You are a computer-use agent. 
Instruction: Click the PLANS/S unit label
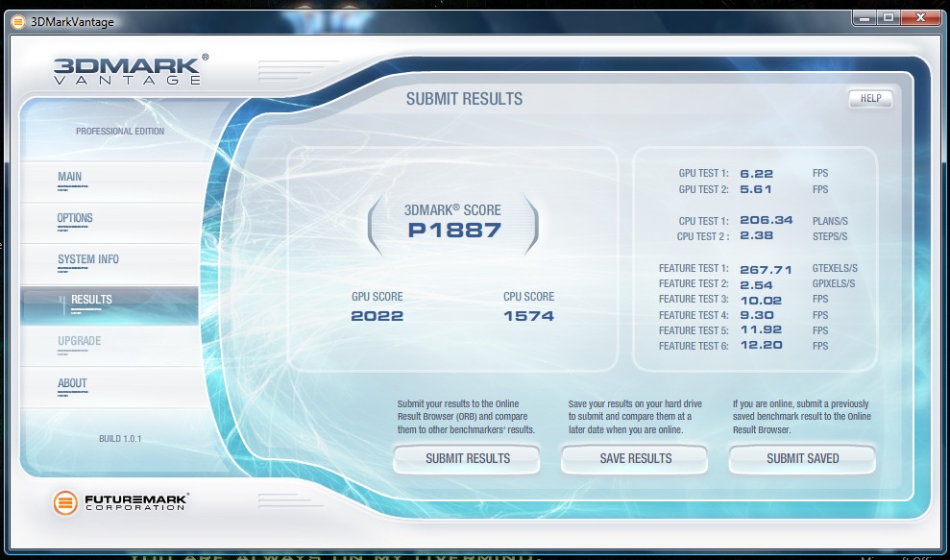(830, 221)
